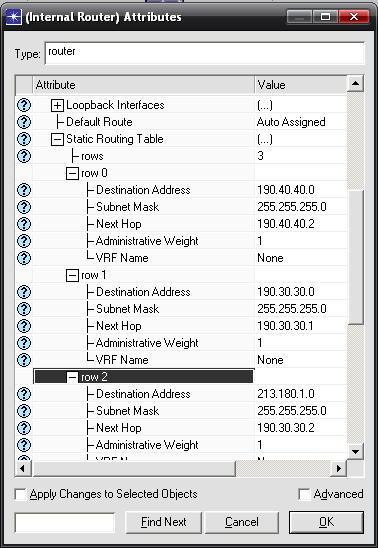Click next hop value 190.30.30.1
The height and width of the screenshot is (548, 378).
tap(285, 326)
